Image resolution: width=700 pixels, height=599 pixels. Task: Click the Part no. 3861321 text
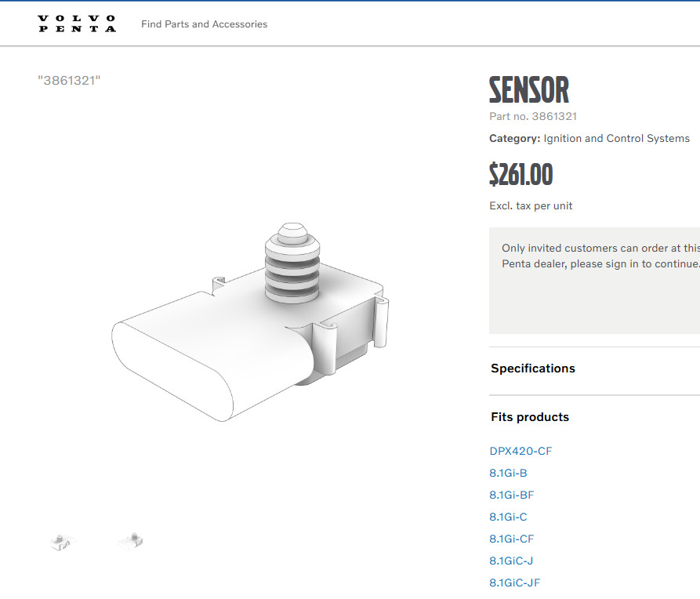pos(533,117)
